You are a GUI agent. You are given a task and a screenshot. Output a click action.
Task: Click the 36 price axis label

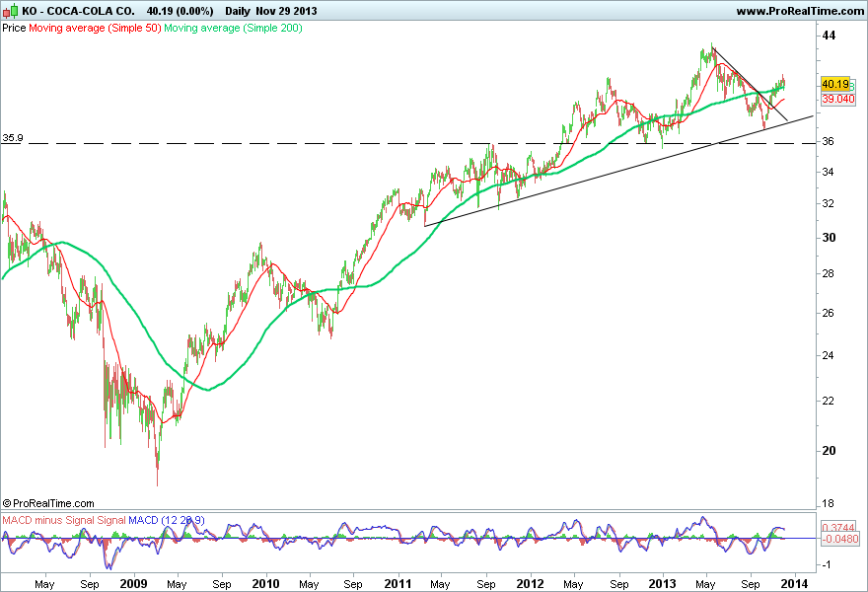point(829,142)
